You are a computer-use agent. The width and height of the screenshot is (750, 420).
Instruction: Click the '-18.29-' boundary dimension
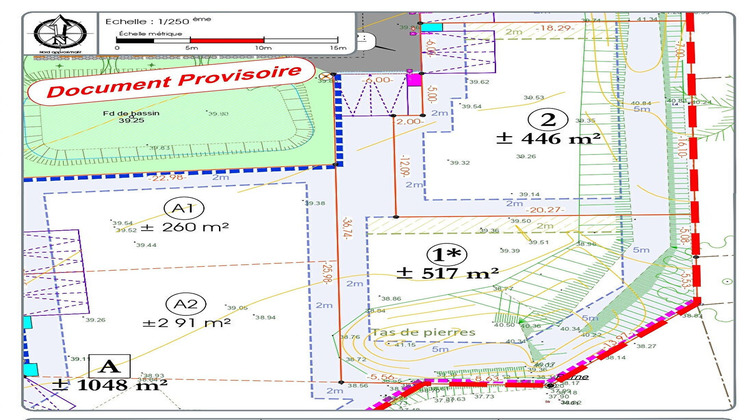click(x=554, y=29)
